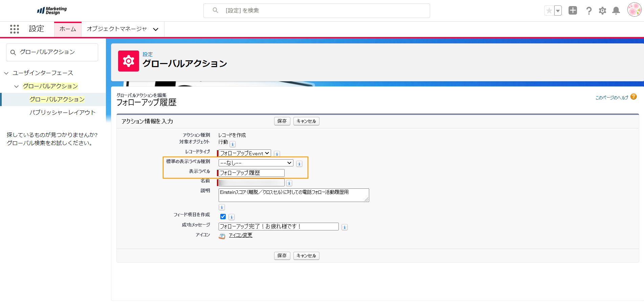The image size is (644, 306).
Task: Click the アイコン変更 link
Action: pyautogui.click(x=240, y=235)
